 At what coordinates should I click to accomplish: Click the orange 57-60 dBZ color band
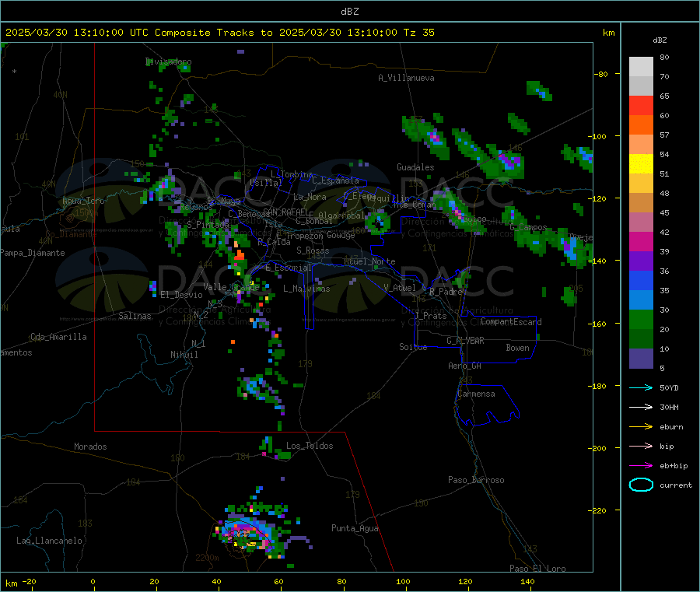point(641,125)
